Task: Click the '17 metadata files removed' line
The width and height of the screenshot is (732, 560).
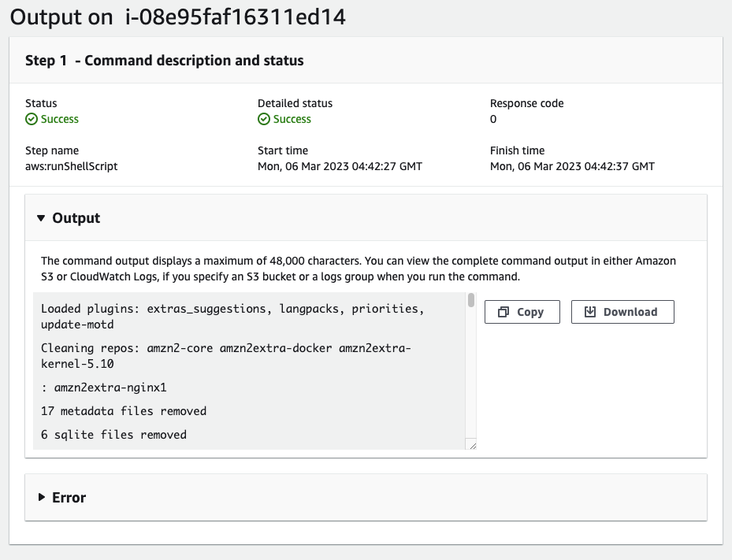Action: coord(124,411)
